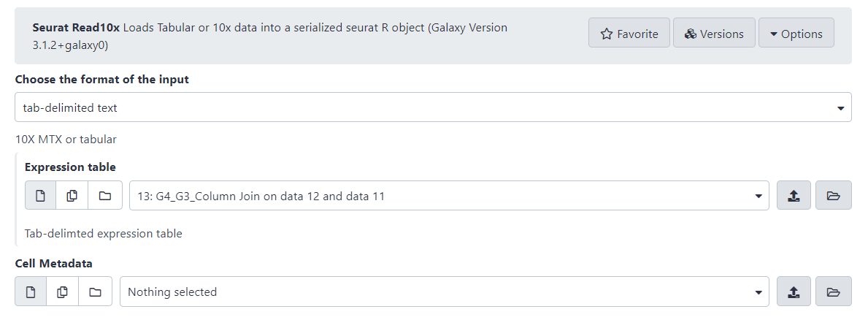Click the star icon to favorite this tool
868x320 pixels.
click(x=606, y=34)
